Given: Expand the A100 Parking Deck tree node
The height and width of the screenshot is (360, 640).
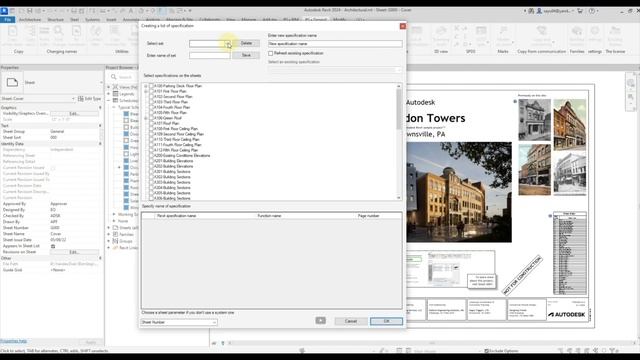Looking at the screenshot, I should tap(146, 86).
